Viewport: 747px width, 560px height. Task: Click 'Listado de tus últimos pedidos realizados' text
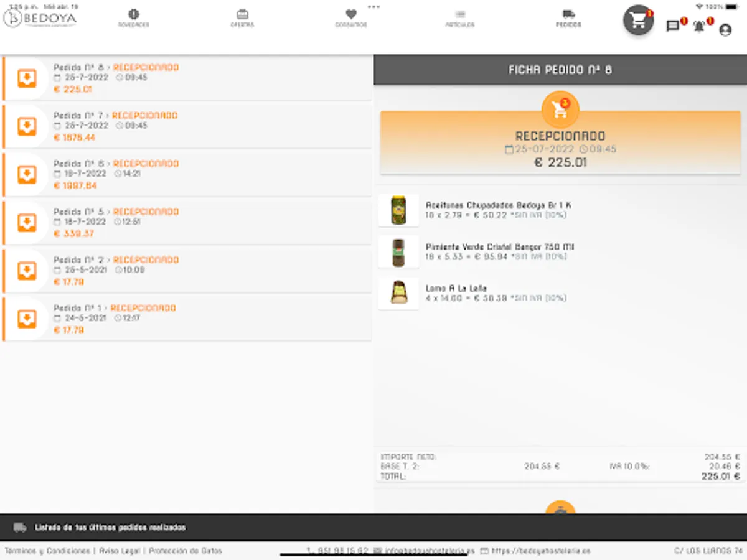pyautogui.click(x=110, y=528)
